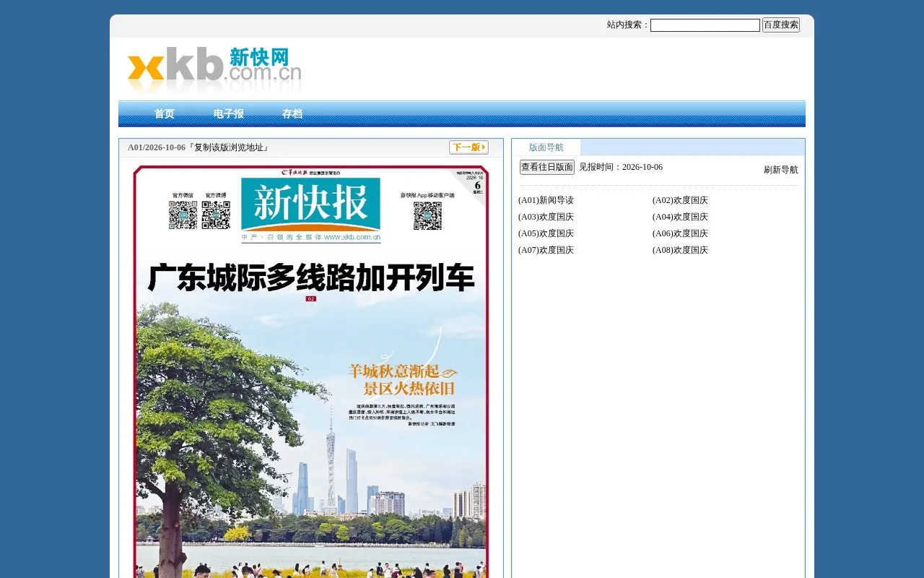The width and height of the screenshot is (924, 578).
Task: Click the 官方微信 QR code
Action: pos(183,215)
